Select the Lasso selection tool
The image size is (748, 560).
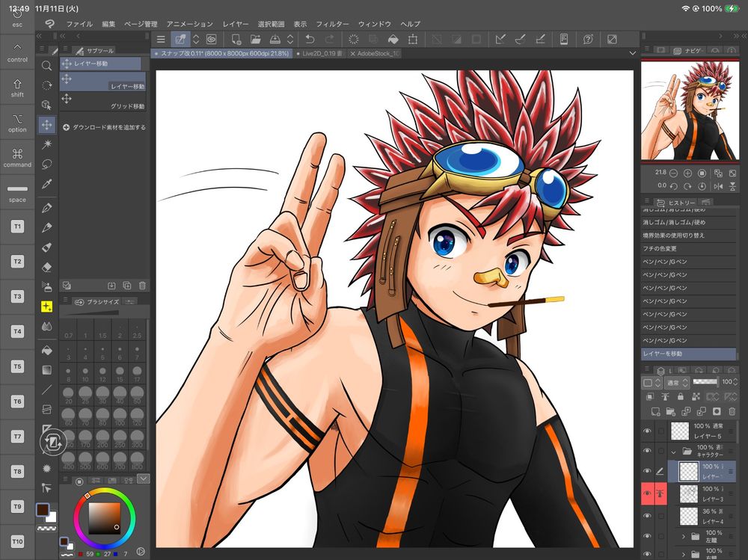tap(47, 164)
